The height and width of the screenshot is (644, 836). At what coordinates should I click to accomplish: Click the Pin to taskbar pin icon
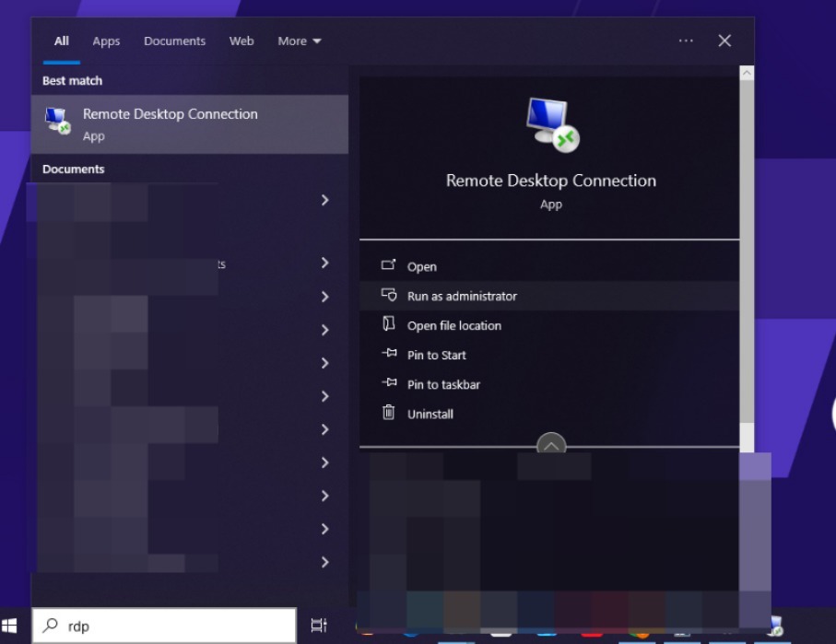pyautogui.click(x=388, y=383)
